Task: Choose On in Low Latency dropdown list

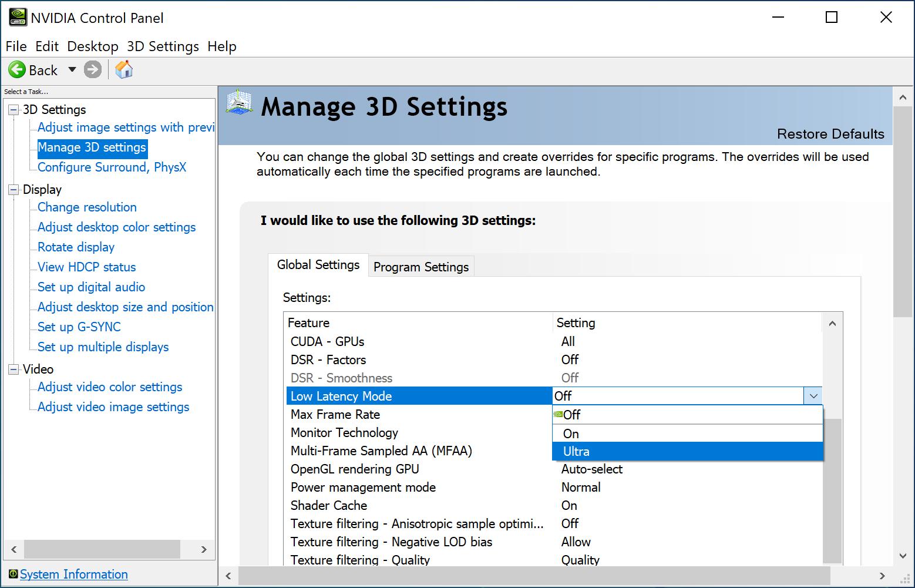Action: pyautogui.click(x=687, y=434)
